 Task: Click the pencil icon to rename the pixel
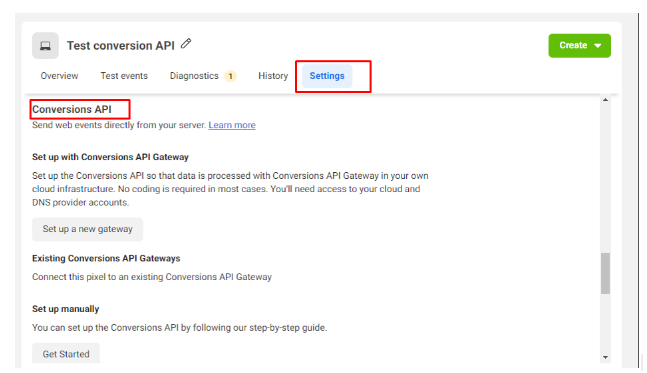186,43
